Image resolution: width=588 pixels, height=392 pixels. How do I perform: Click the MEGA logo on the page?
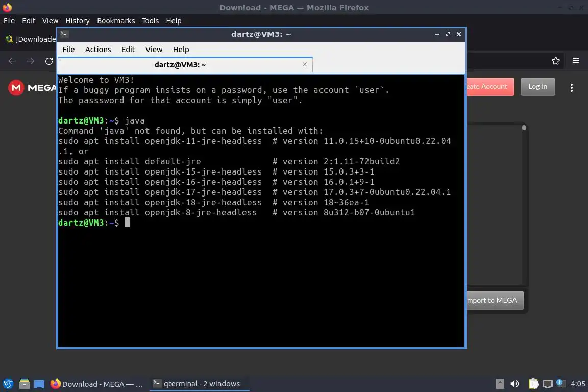pos(32,88)
